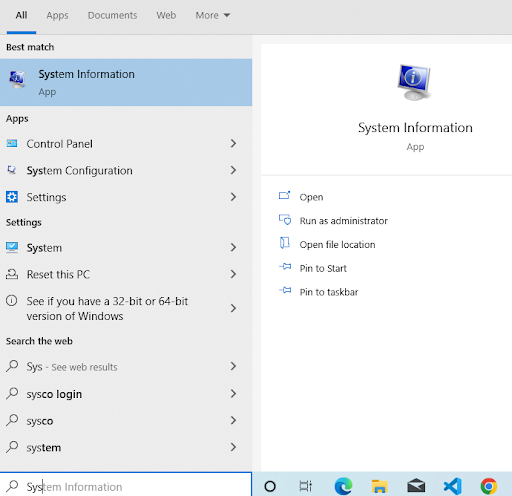Click the Open action icon
The height and width of the screenshot is (496, 512).
[x=284, y=196]
